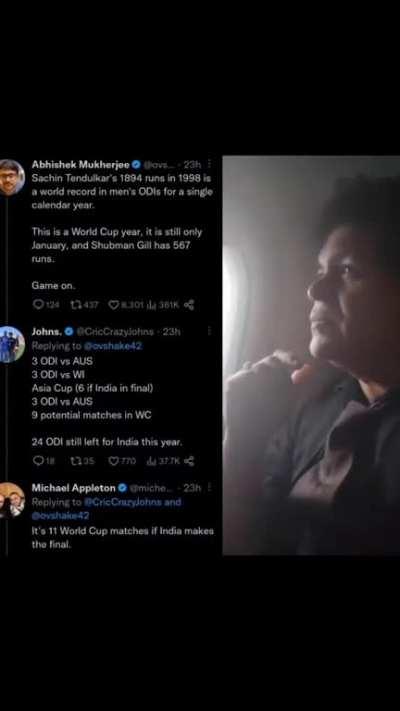Open the man-by-window photo on right
Image resolution: width=400 pixels, height=711 pixels.
311,356
